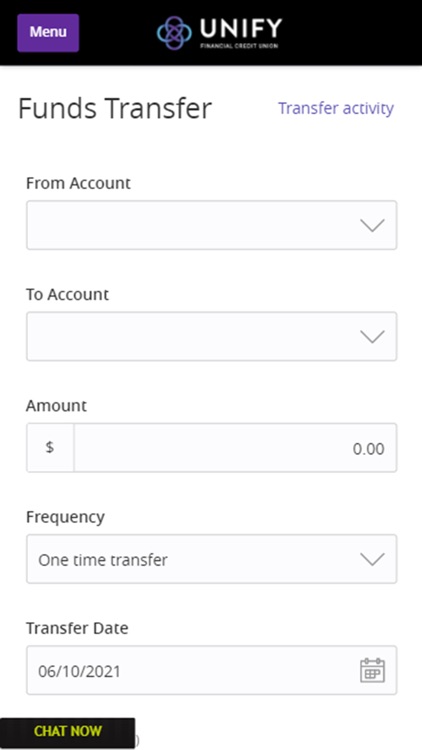Open the calendar picker icon
Screen dimensions: 422x750
click(372, 670)
